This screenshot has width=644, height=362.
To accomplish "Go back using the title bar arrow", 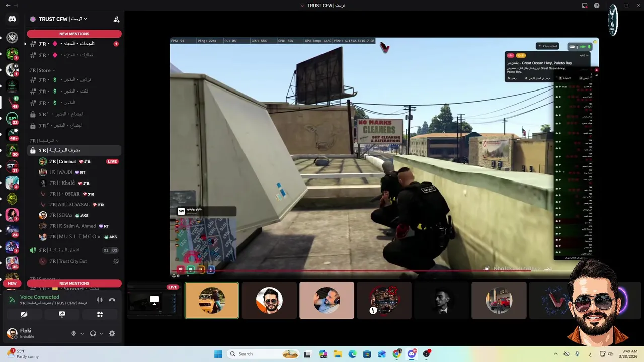I will pos(8,6).
